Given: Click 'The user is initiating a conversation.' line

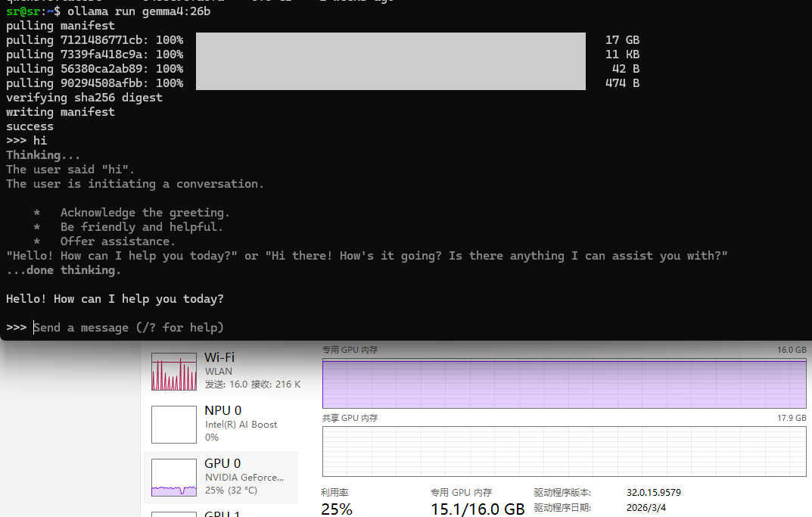Looking at the screenshot, I should point(135,184).
